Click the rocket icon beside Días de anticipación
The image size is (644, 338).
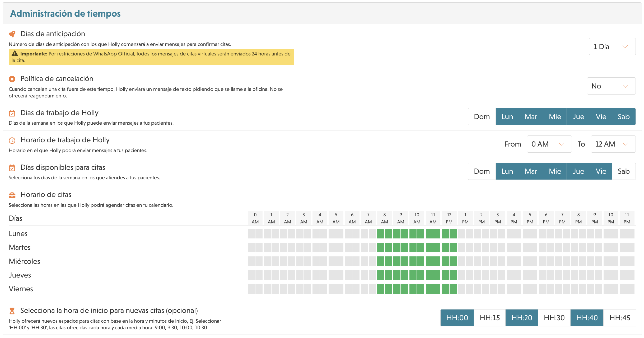click(12, 34)
